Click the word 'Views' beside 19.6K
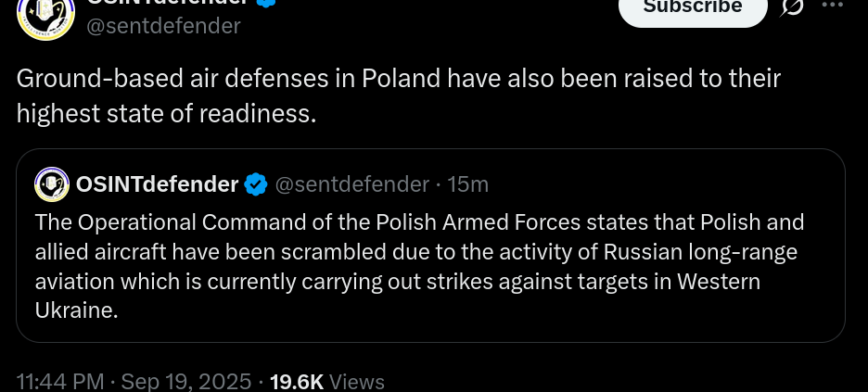Image resolution: width=868 pixels, height=392 pixels. tap(357, 382)
